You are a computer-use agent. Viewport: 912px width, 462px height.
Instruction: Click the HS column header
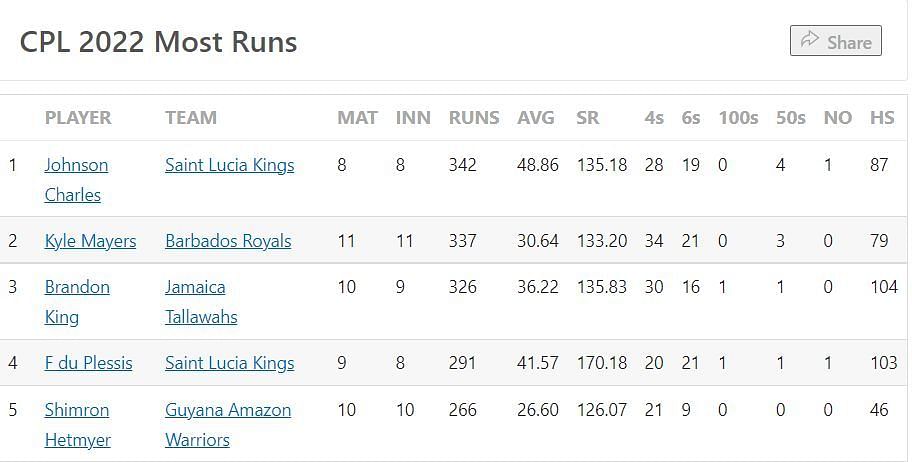click(882, 118)
